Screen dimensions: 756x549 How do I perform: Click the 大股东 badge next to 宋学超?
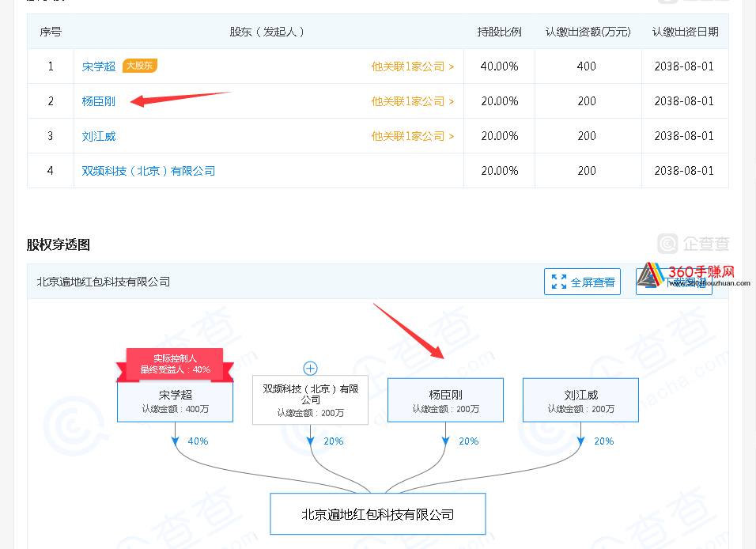point(140,65)
